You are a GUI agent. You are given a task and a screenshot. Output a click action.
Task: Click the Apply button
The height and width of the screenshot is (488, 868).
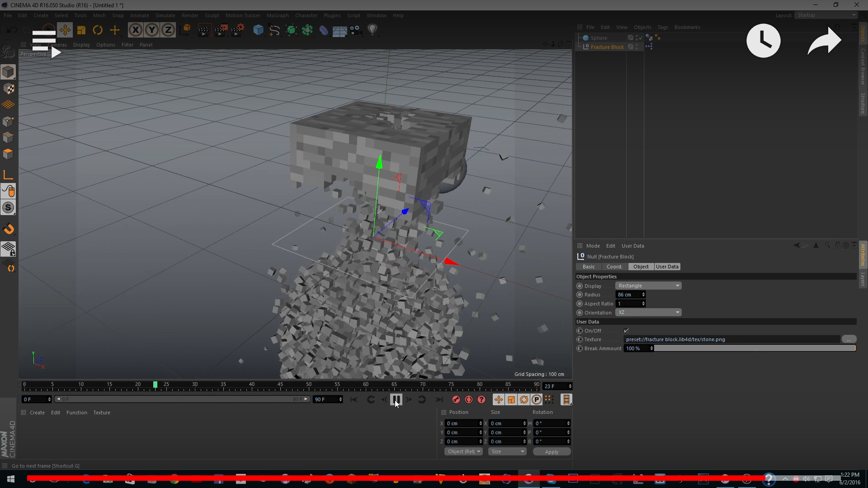(x=552, y=451)
